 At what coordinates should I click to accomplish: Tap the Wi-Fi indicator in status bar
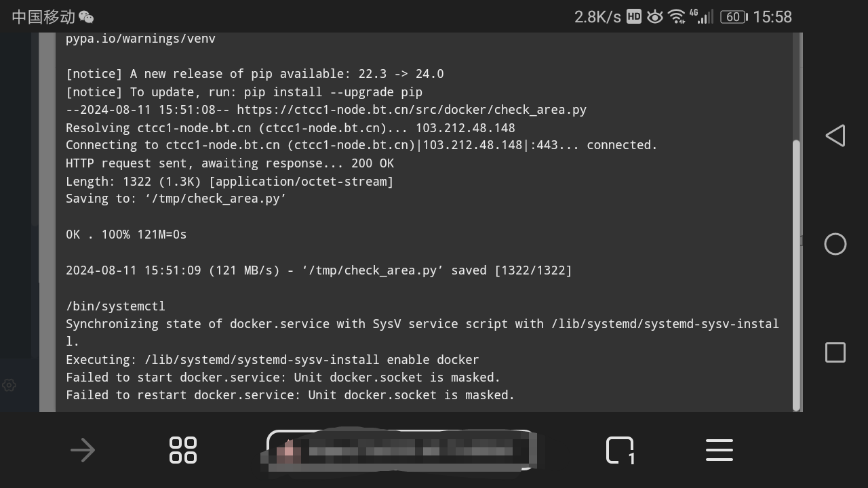(x=676, y=17)
